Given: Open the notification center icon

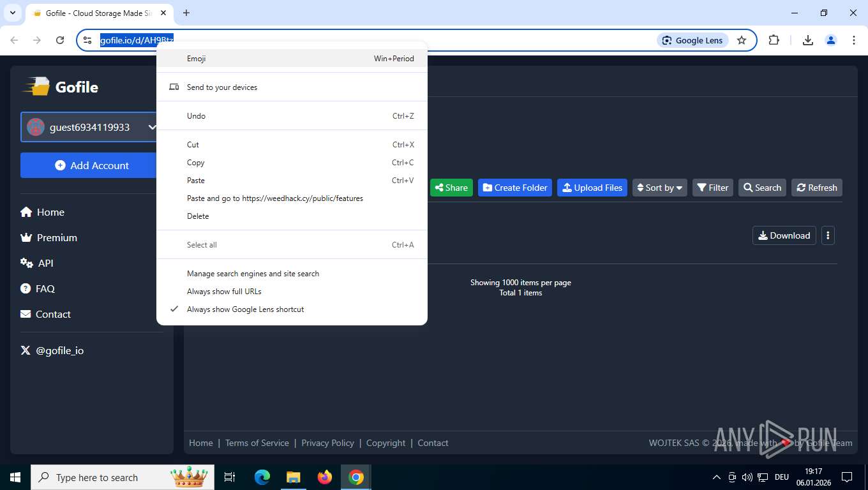Looking at the screenshot, I should point(847,477).
